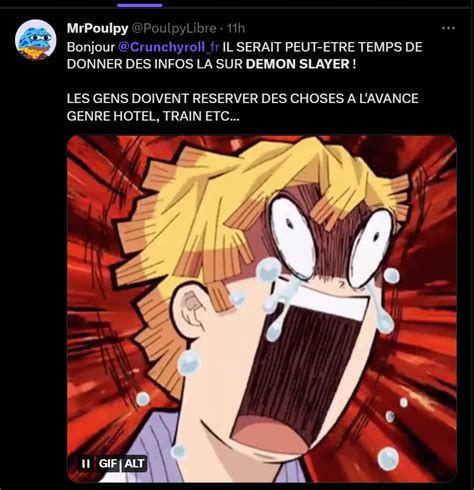
Task: Open the three-dot more options menu
Action: click(448, 28)
